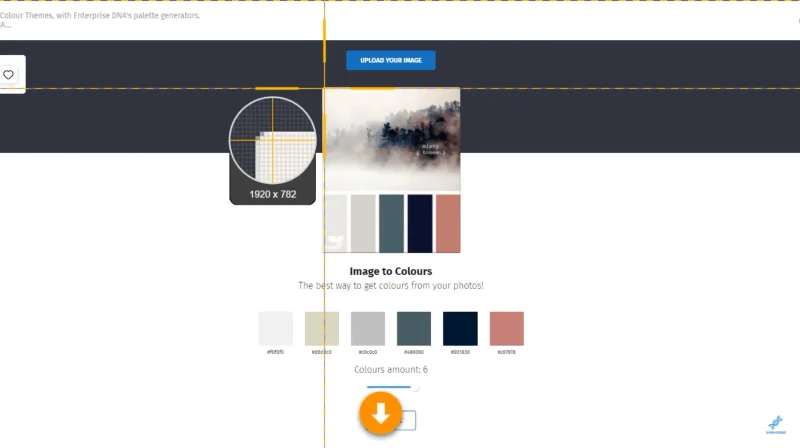The width and height of the screenshot is (800, 448).
Task: Click 'The best way to get colours' subtitle
Action: coord(391,286)
